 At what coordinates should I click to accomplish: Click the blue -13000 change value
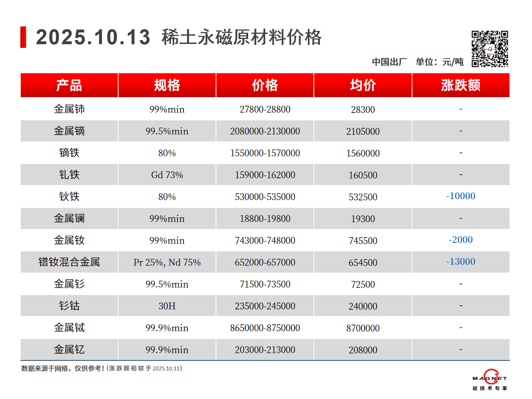point(461,261)
